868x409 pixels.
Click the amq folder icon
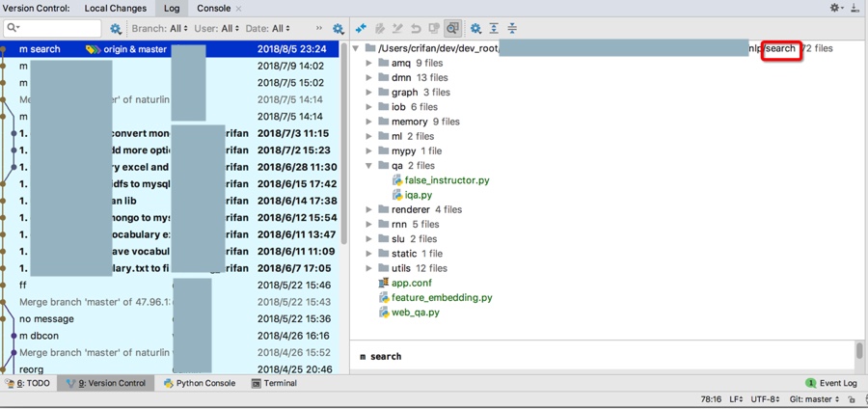pos(383,63)
